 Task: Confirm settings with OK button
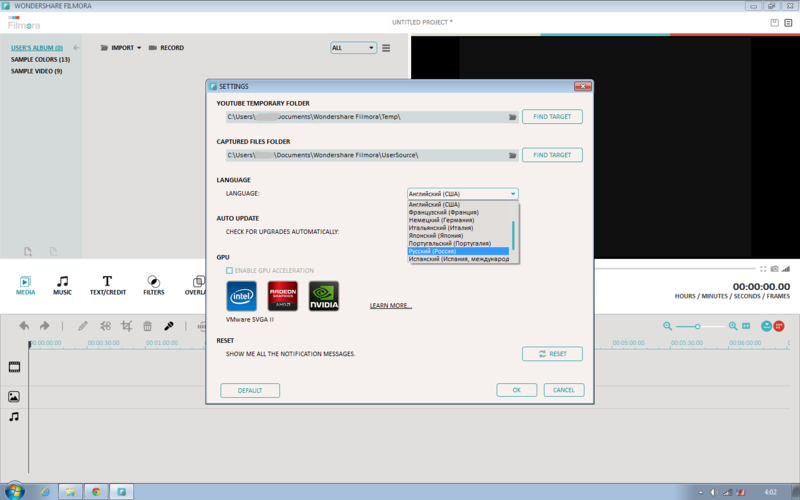pos(516,390)
